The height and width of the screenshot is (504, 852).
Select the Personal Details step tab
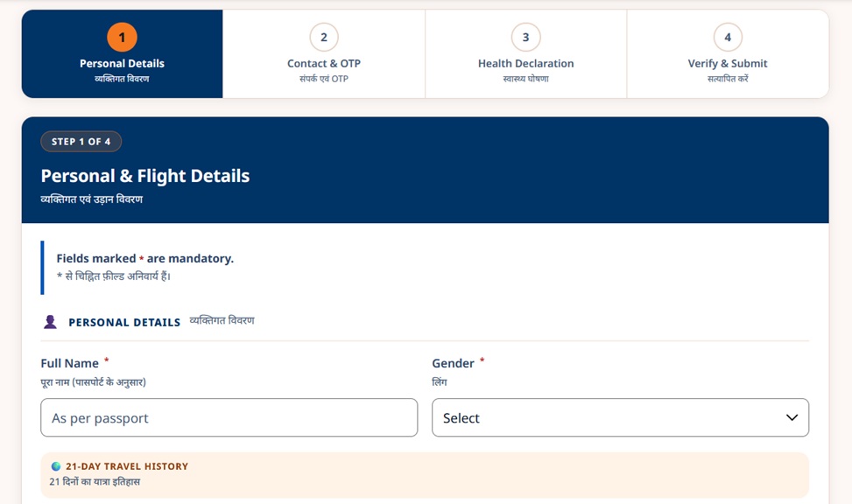pos(122,53)
